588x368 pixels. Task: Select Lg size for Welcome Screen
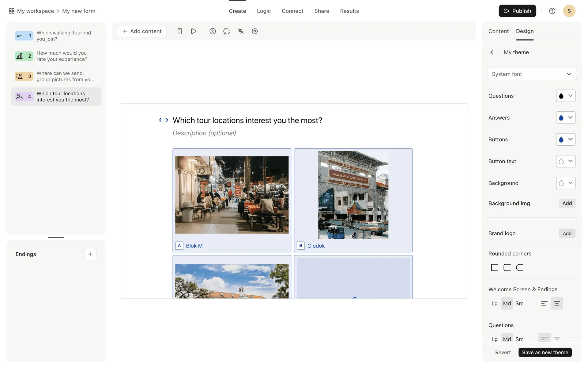click(494, 303)
